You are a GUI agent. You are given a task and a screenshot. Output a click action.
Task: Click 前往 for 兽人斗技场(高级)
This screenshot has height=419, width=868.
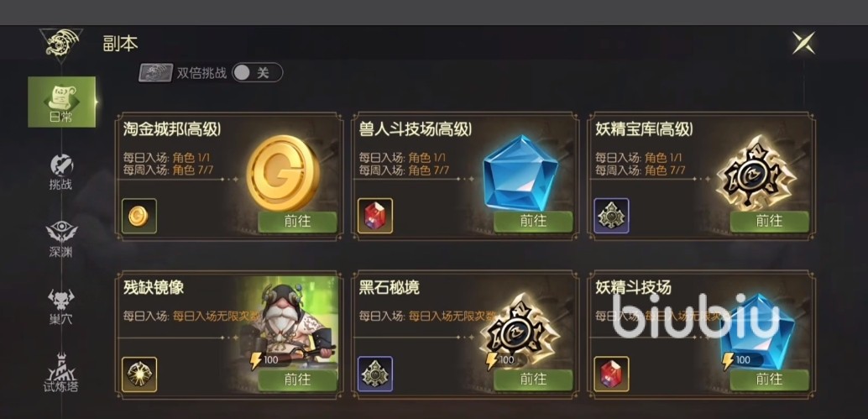pos(533,222)
